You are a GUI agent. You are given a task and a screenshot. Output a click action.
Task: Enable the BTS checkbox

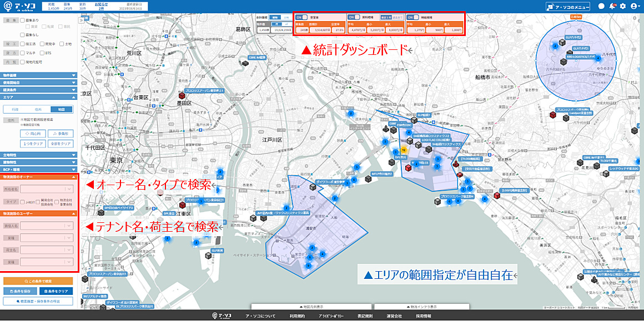(x=42, y=53)
